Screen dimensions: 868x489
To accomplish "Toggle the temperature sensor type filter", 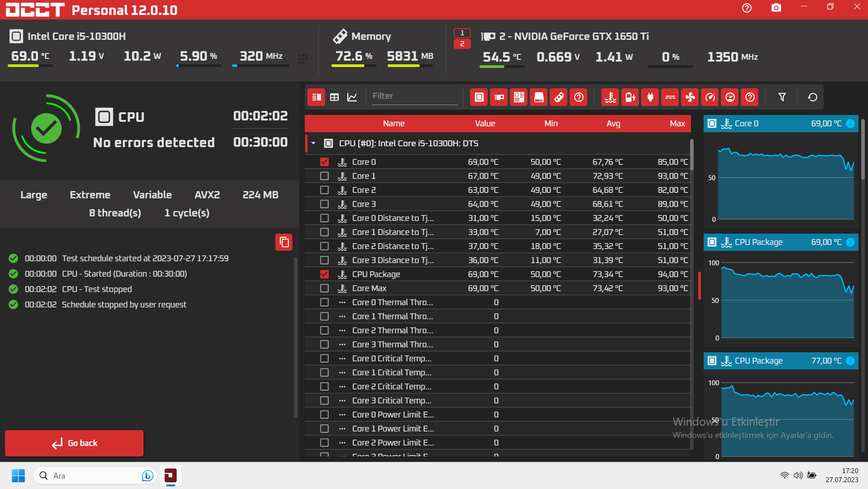I will tap(610, 97).
